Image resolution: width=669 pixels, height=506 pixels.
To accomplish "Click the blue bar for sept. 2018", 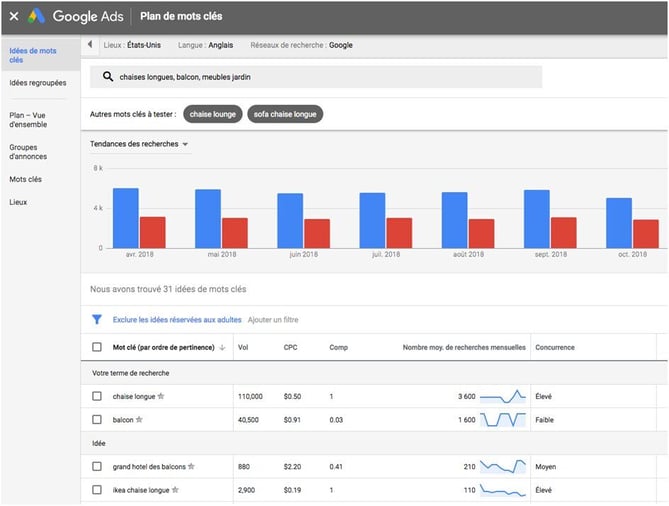I will pos(537,219).
